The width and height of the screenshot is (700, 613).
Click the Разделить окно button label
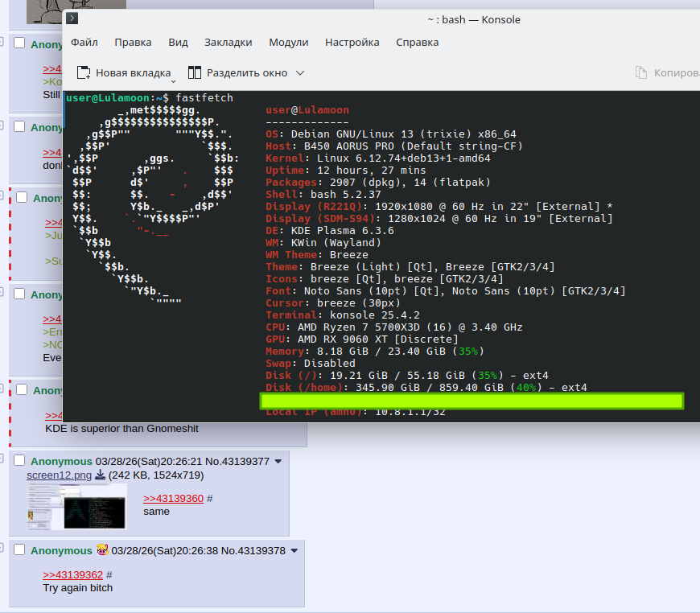click(247, 72)
